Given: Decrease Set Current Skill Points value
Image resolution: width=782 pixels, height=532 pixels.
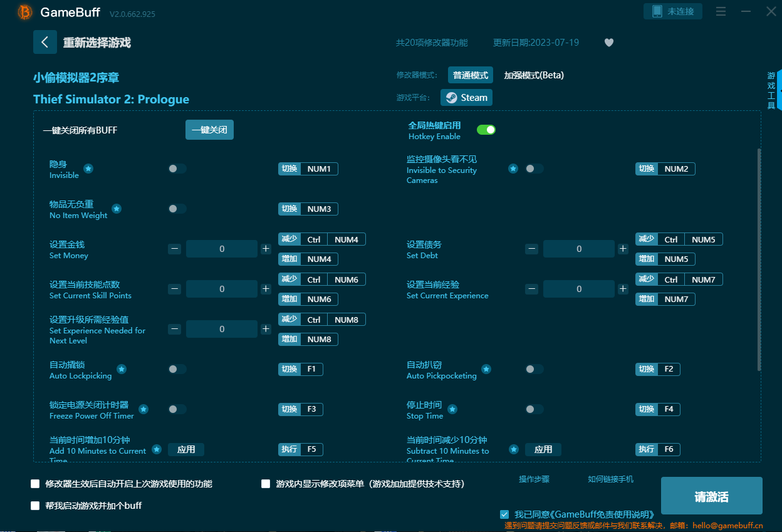Looking at the screenshot, I should click(175, 289).
